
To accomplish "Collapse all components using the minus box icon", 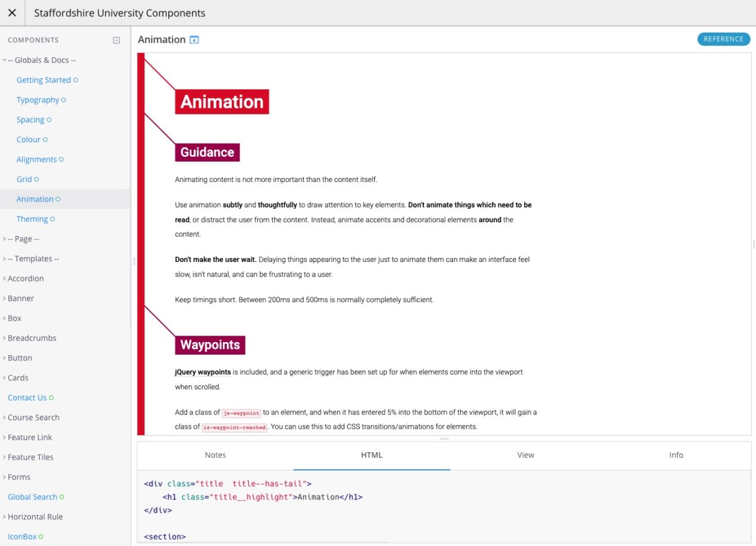I will click(116, 40).
